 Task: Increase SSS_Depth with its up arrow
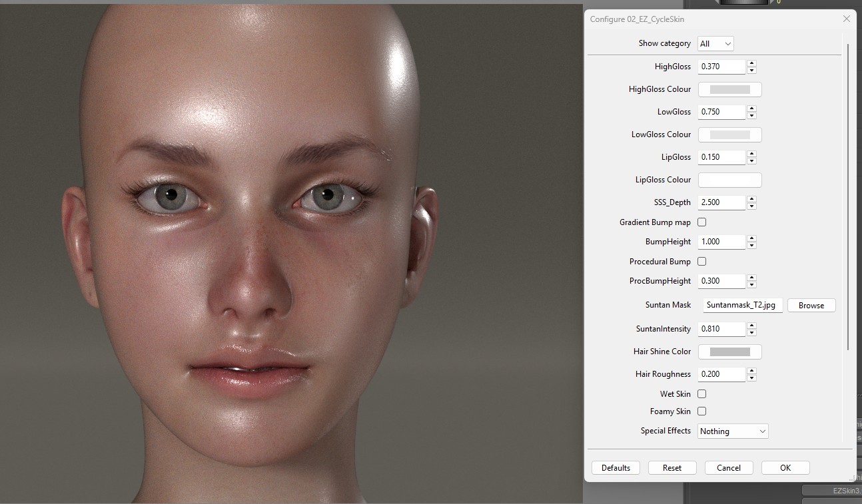(751, 199)
